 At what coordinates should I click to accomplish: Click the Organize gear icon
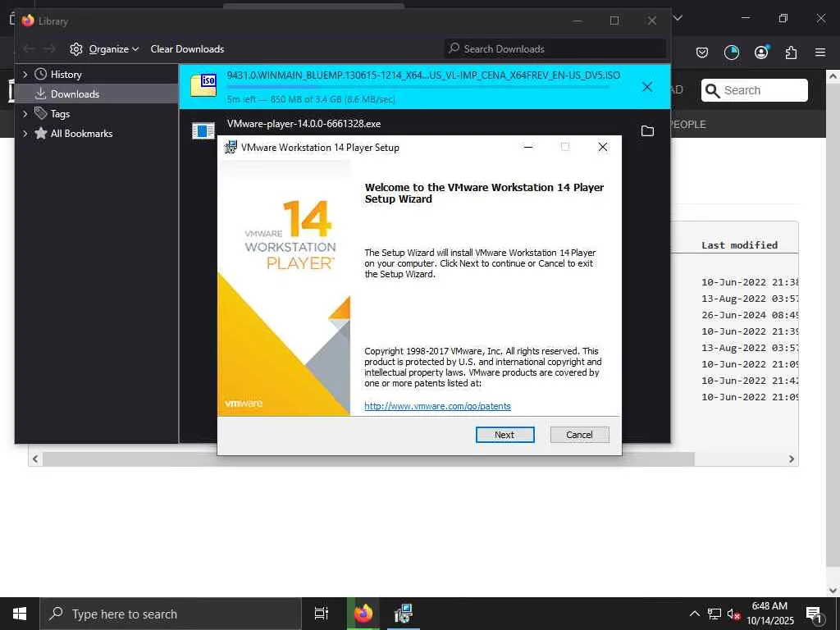pyautogui.click(x=76, y=48)
